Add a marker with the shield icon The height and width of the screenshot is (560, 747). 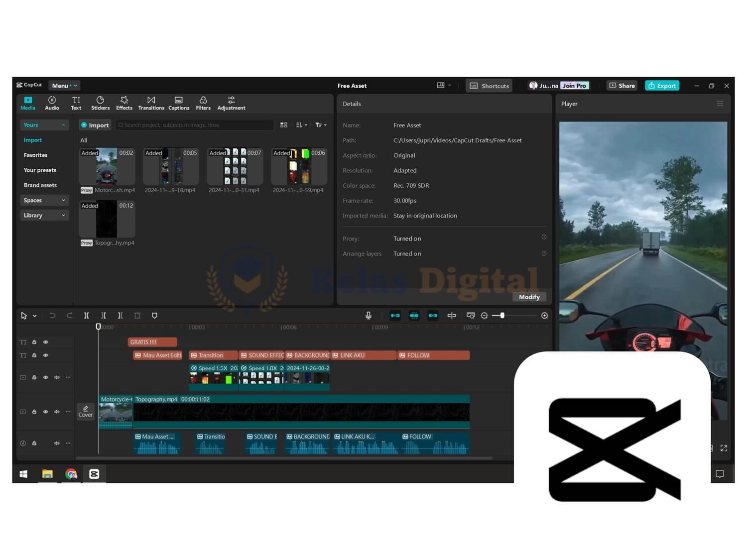point(154,316)
